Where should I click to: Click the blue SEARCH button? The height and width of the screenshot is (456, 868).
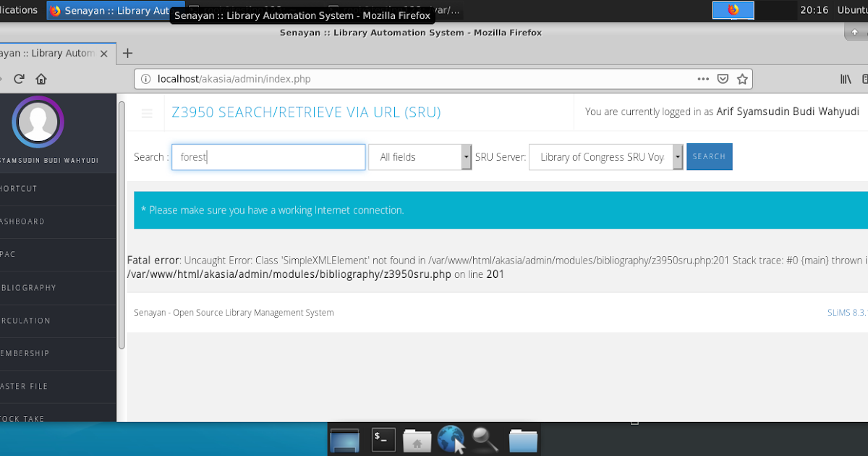point(710,157)
